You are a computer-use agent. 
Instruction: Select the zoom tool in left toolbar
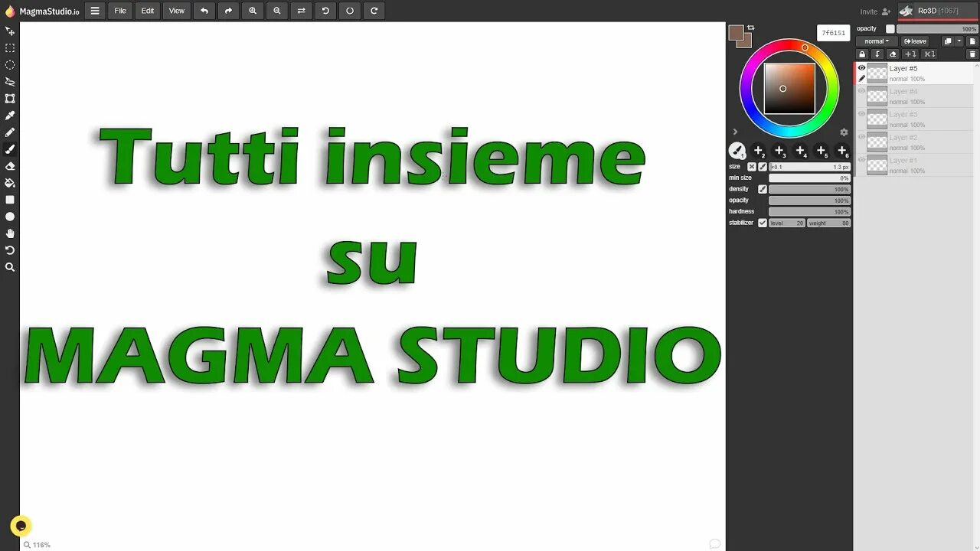[x=10, y=267]
